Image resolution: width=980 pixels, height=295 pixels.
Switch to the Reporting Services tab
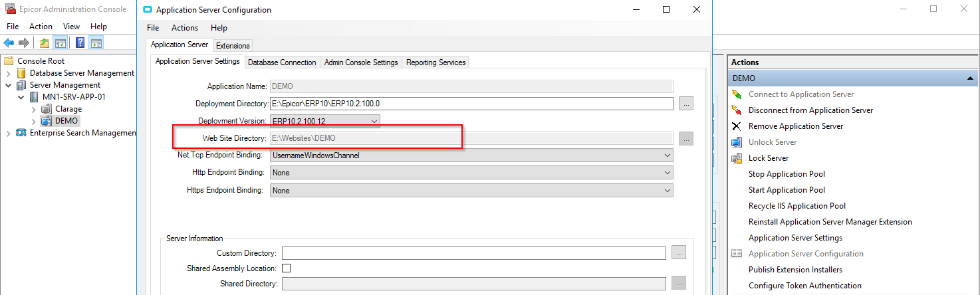[436, 62]
